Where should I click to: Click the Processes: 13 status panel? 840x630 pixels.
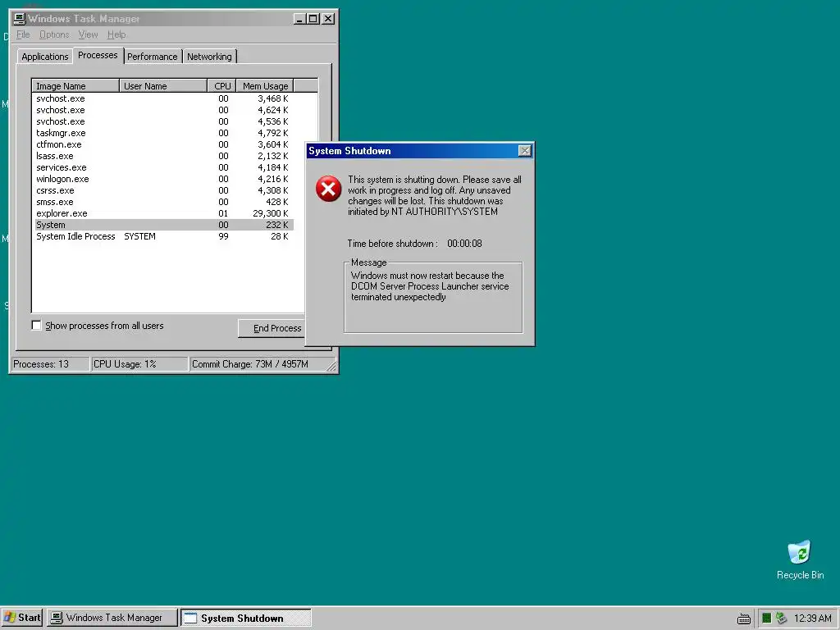click(x=50, y=364)
